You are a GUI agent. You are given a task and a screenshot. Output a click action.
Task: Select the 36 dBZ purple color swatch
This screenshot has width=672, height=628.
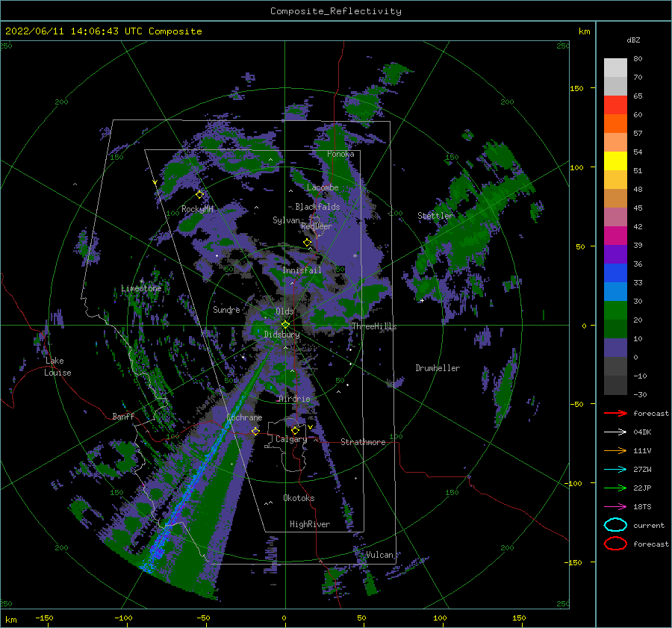(x=615, y=254)
